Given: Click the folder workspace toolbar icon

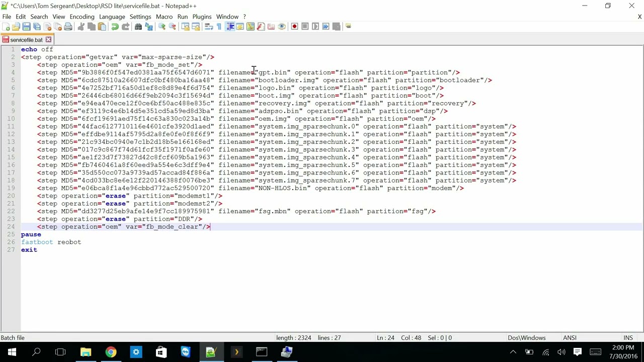Looking at the screenshot, I should pyautogui.click(x=271, y=27).
